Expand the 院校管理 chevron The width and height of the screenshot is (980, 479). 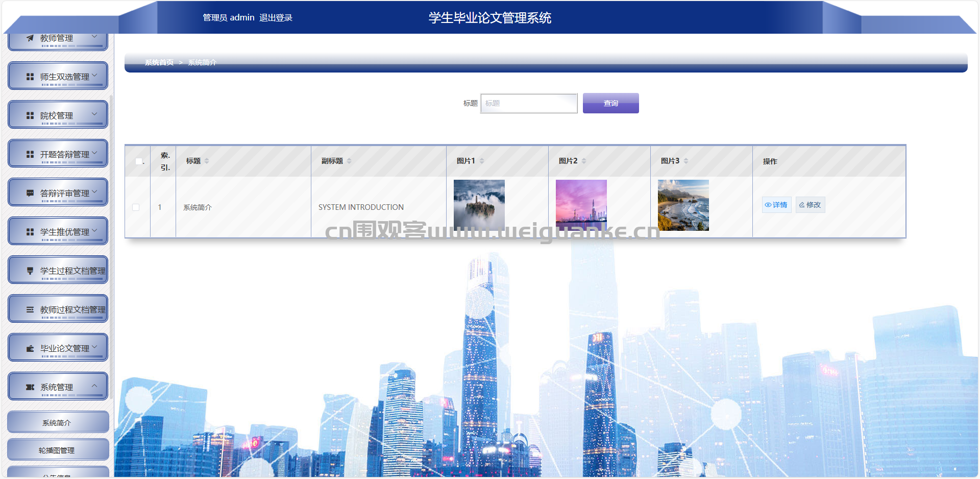[94, 114]
